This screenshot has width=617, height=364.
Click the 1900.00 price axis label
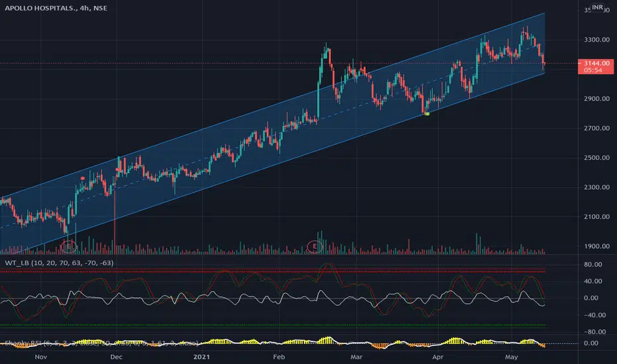click(x=596, y=246)
